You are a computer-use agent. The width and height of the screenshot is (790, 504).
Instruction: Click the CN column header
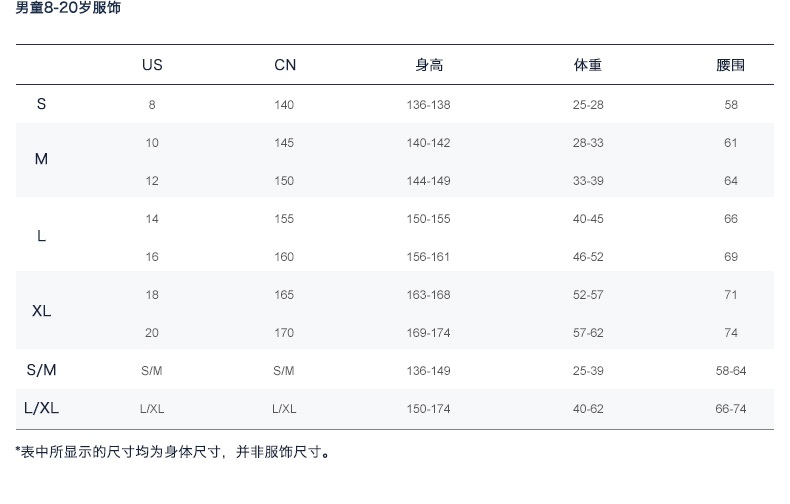pos(285,65)
